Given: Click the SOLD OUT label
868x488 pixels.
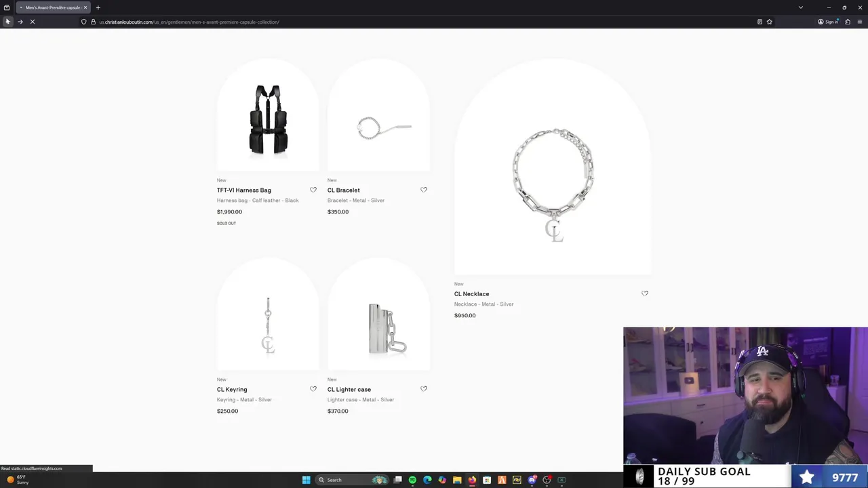Looking at the screenshot, I should [x=226, y=224].
